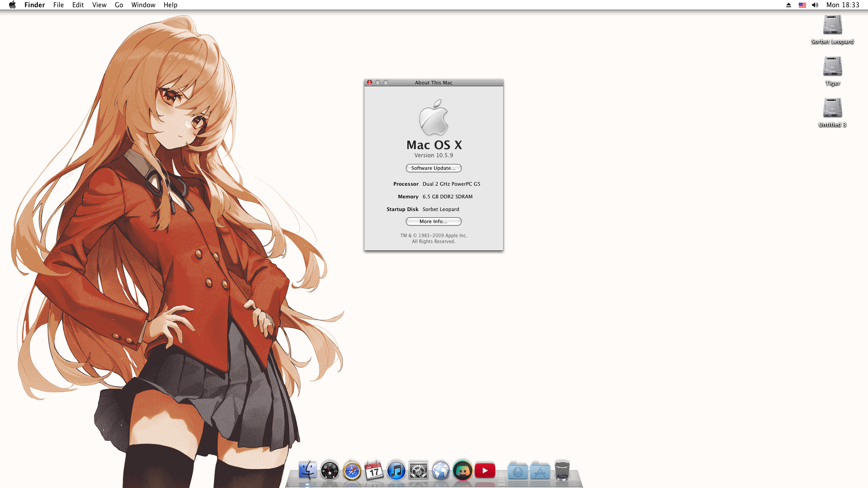This screenshot has width=868, height=488.
Task: Launch iTunes from the Dock
Action: point(396,471)
